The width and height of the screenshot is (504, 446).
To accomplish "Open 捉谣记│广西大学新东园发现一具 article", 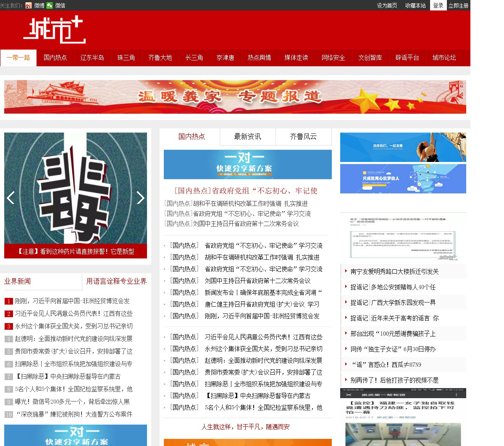I will (393, 303).
